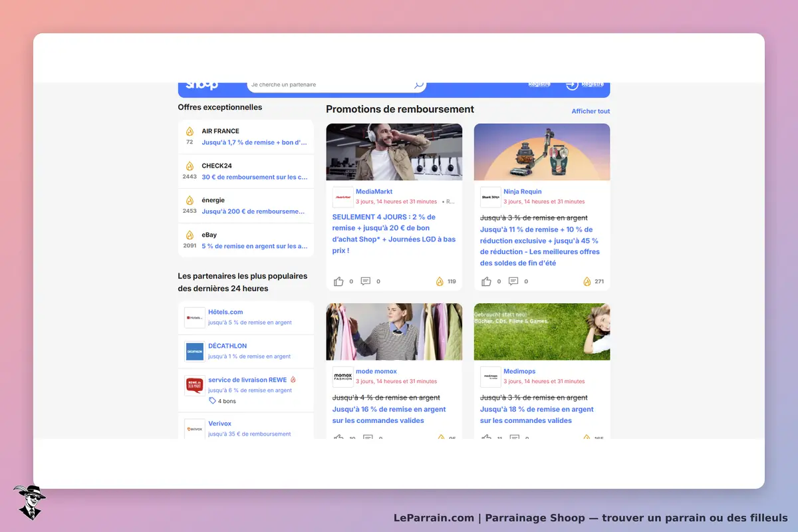Click 'Afficher tout' link
The height and width of the screenshot is (532, 798).
(591, 111)
